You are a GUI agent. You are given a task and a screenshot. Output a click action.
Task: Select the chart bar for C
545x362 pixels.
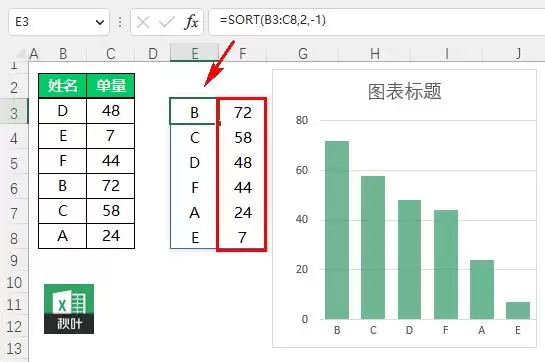pyautogui.click(x=373, y=247)
